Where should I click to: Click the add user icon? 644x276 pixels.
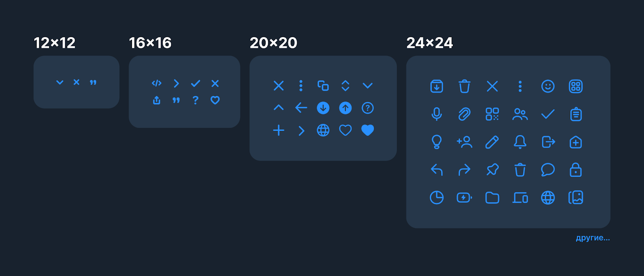tap(464, 142)
